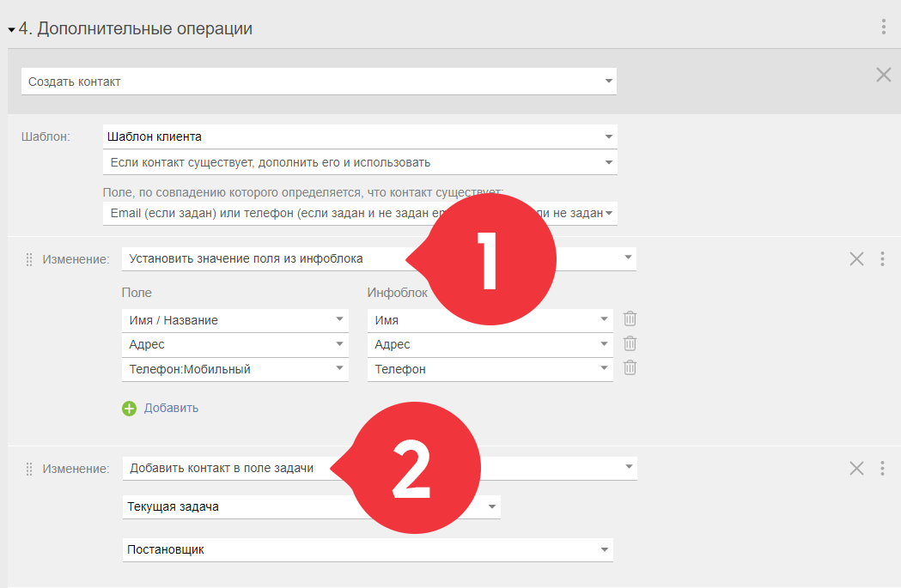The height and width of the screenshot is (588, 901).
Task: Open the Текущая задача dropdown
Action: coord(312,507)
